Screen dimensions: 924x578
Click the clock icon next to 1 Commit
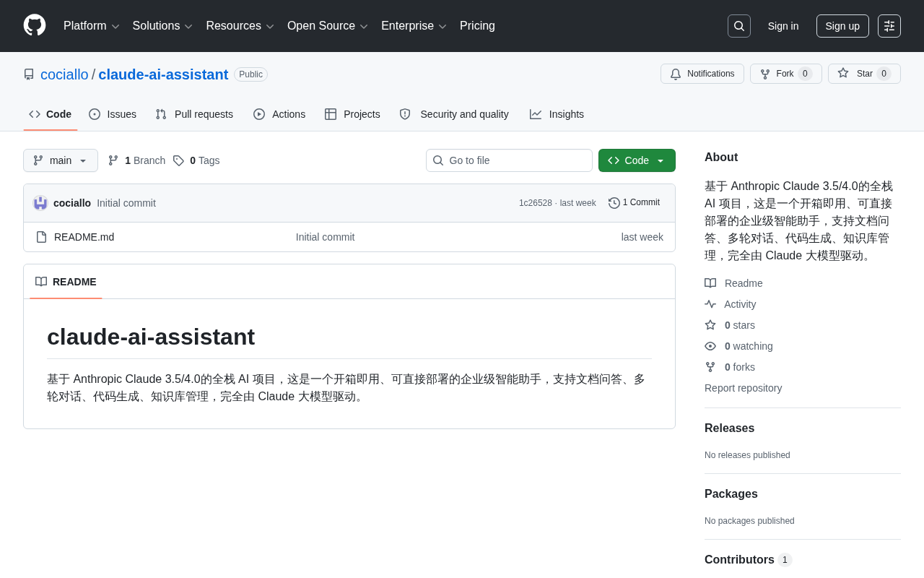tap(614, 203)
